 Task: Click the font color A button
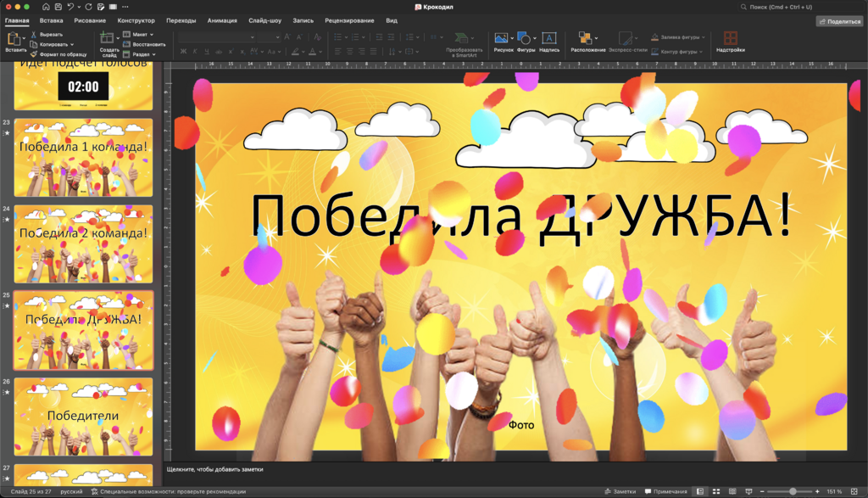click(312, 52)
